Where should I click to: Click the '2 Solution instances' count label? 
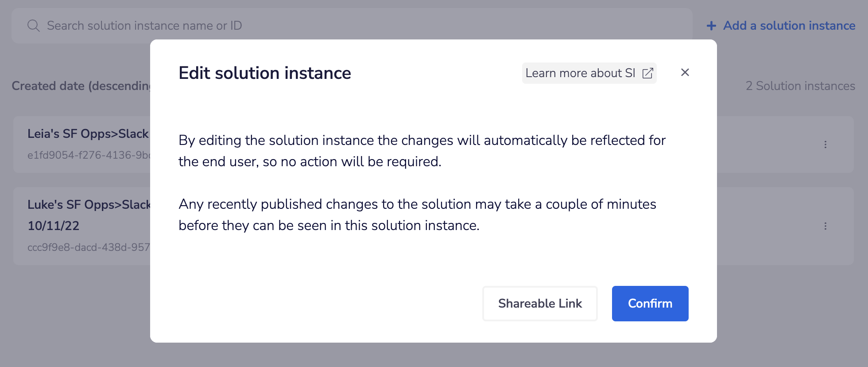pyautogui.click(x=800, y=86)
